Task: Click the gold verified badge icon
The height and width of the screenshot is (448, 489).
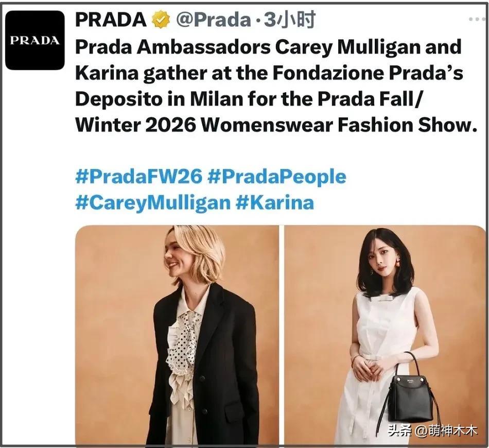Action: 161,20
